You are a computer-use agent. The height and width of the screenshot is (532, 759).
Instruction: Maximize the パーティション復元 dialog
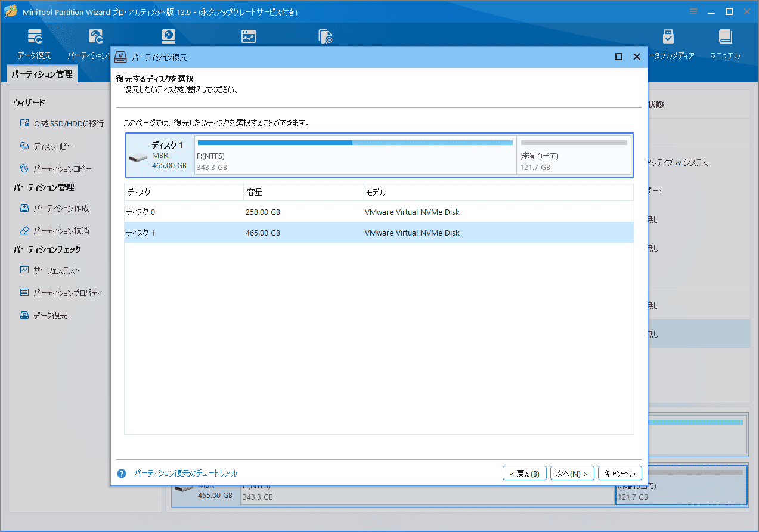619,57
